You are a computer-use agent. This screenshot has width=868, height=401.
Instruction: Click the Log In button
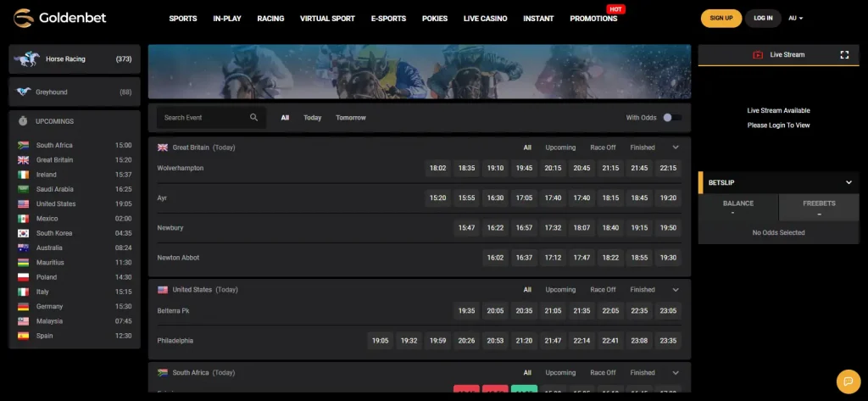(x=763, y=19)
